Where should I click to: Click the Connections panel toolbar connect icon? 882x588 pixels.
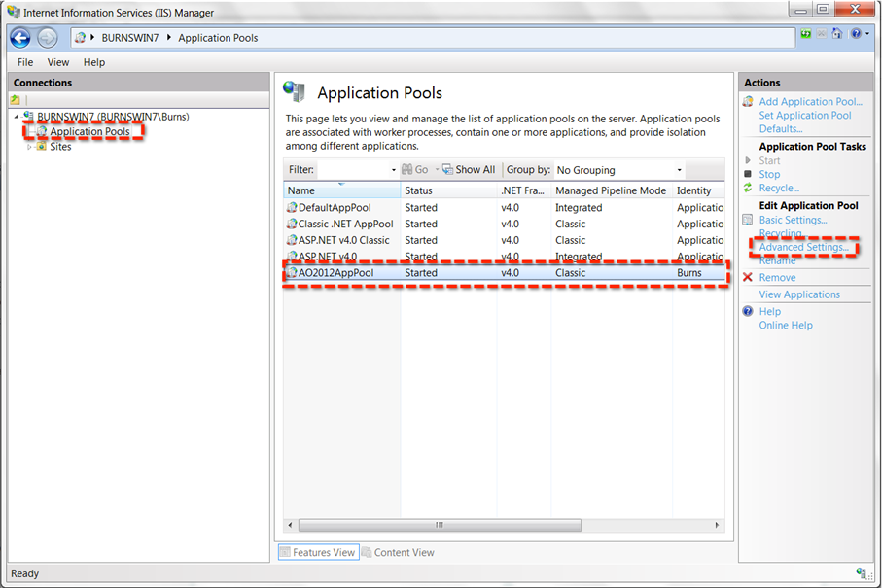[16, 100]
